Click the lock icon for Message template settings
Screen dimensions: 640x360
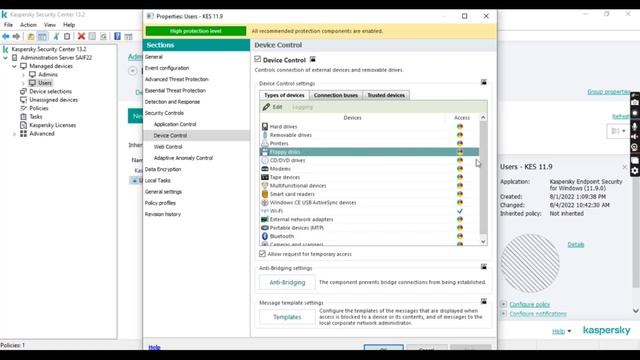point(484,302)
